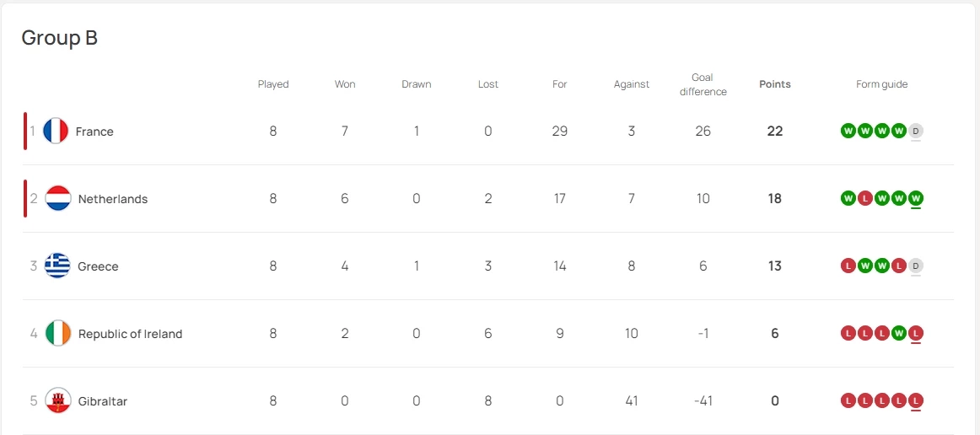Viewport: 980px width, 435px height.
Task: Click the Republic of Ireland flag icon
Action: [58, 333]
